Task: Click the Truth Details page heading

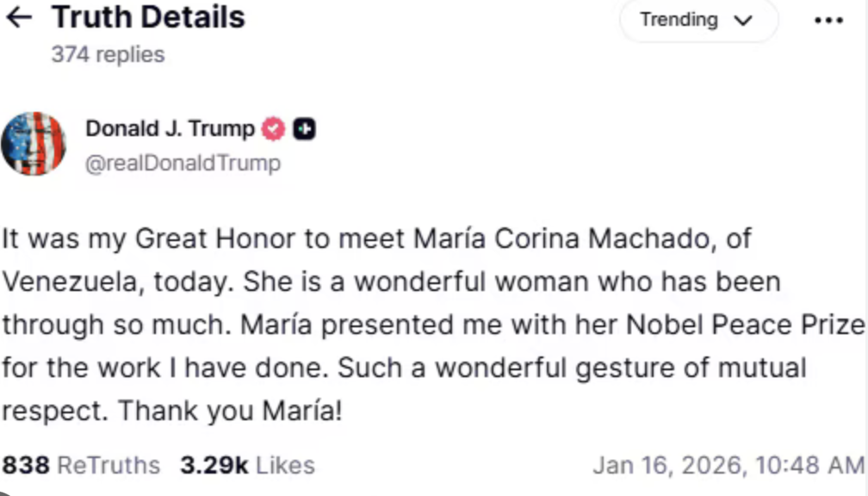Action: [148, 17]
